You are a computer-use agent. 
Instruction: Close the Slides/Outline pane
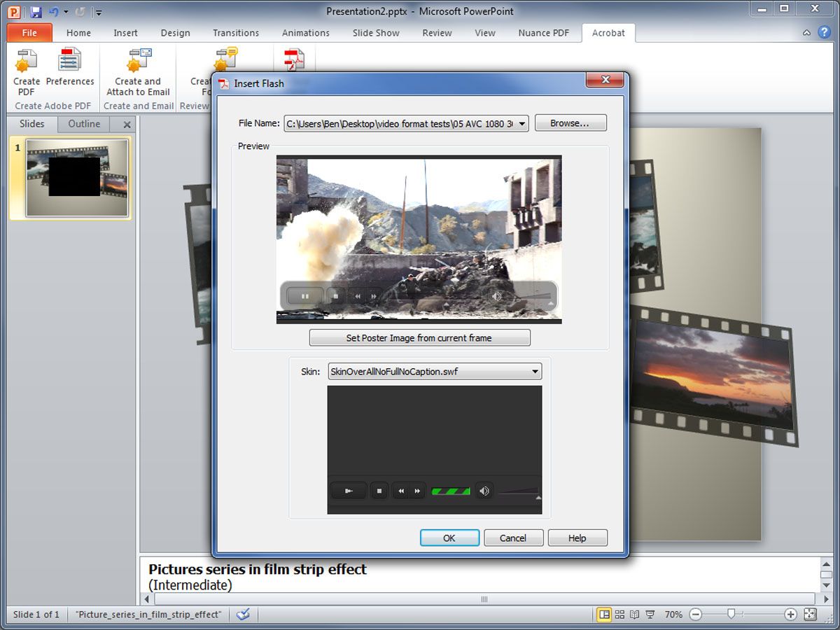coord(127,125)
